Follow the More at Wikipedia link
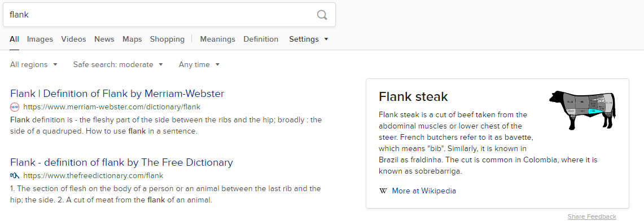This screenshot has width=644, height=221. (424, 191)
